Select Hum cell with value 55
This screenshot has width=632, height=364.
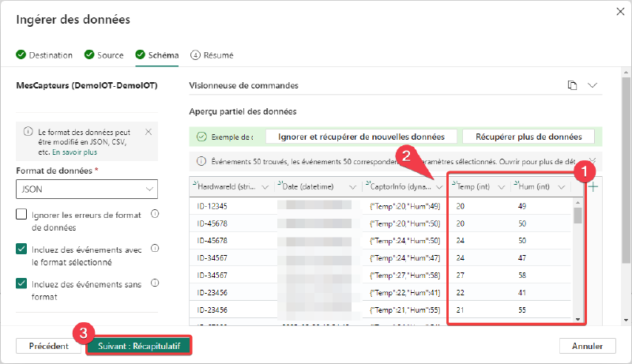point(522,310)
